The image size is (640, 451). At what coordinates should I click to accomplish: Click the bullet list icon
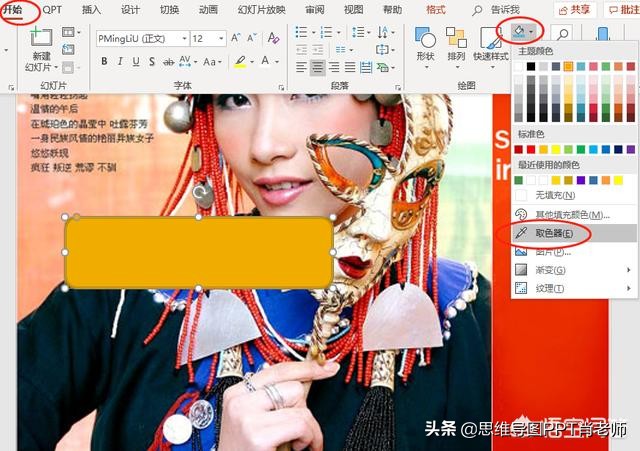point(301,32)
